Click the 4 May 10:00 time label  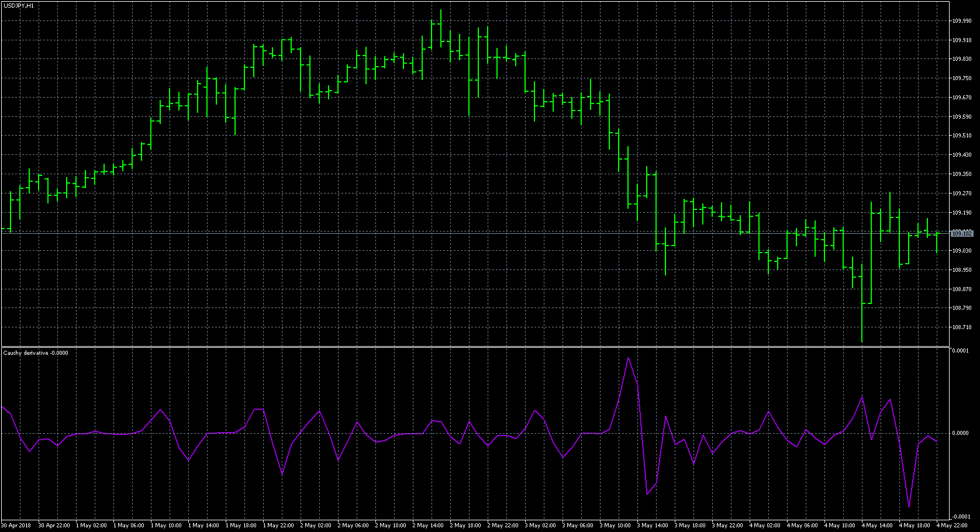point(840,526)
